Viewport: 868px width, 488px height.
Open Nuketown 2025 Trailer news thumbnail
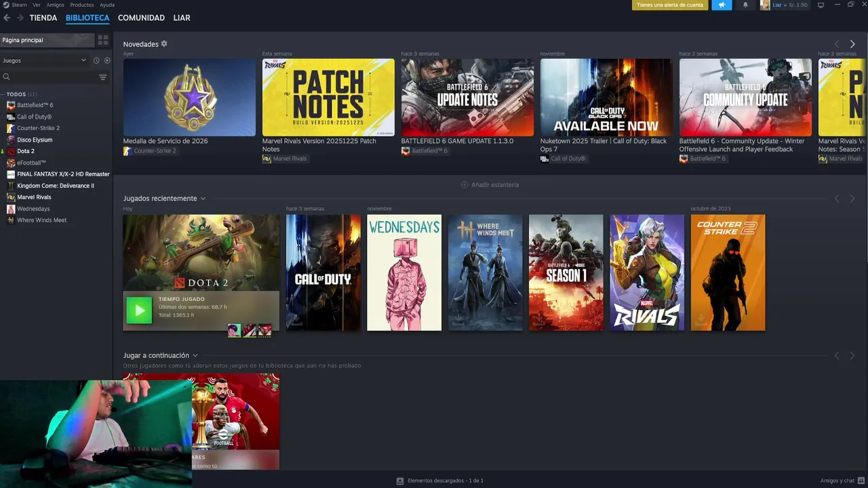[606, 98]
